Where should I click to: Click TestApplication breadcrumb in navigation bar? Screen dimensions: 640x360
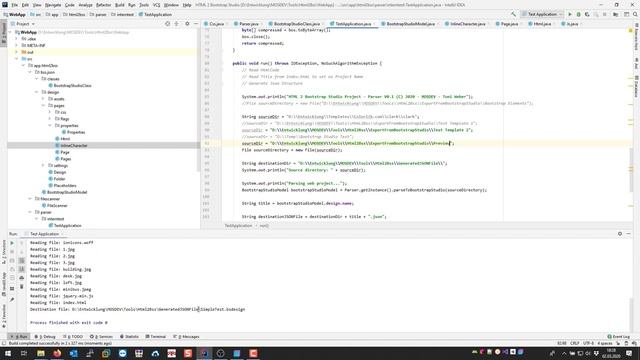click(x=155, y=15)
